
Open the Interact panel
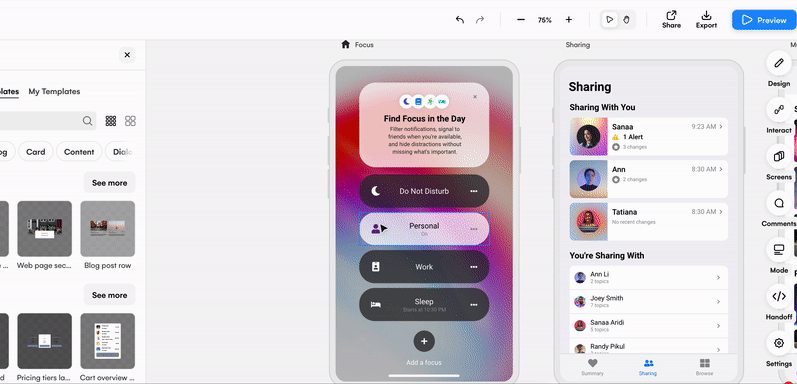(x=779, y=110)
